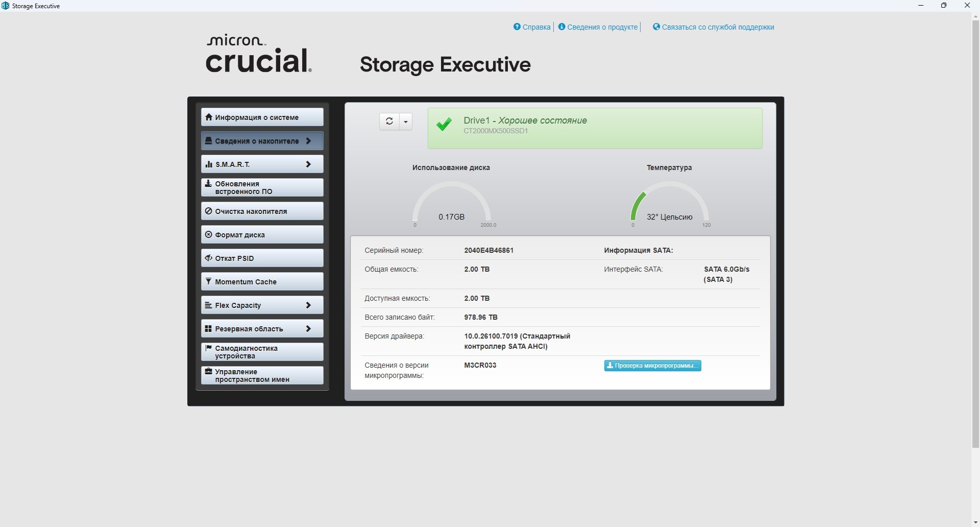
Task: Click the home icon for Информация о системе
Action: point(208,117)
